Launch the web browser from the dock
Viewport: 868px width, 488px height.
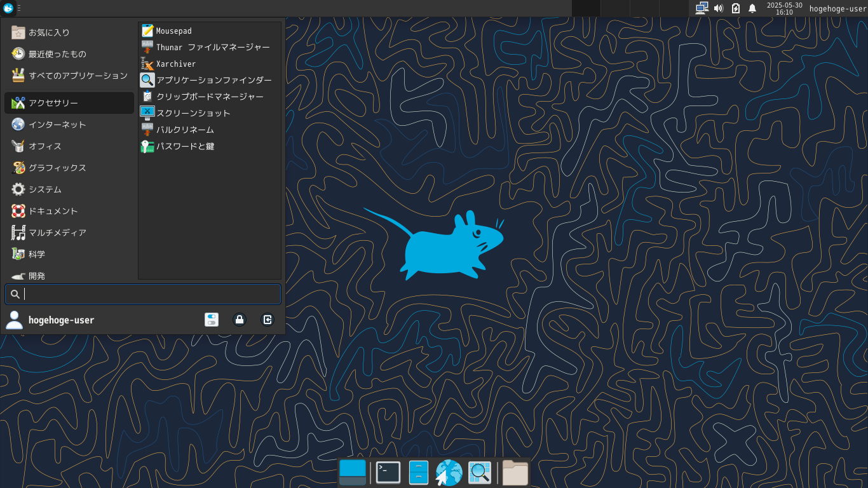449,473
